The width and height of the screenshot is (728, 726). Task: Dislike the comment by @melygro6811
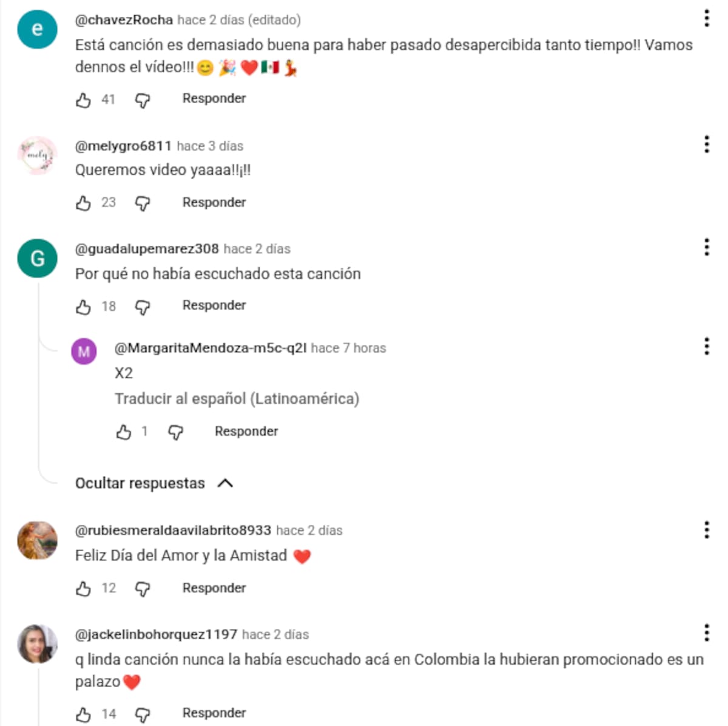[x=143, y=203]
